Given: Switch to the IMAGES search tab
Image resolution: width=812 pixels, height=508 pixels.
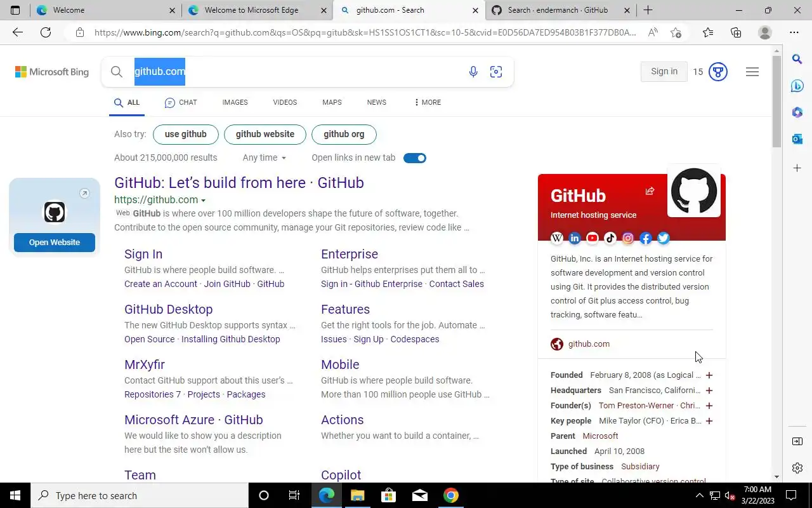Looking at the screenshot, I should 235,102.
